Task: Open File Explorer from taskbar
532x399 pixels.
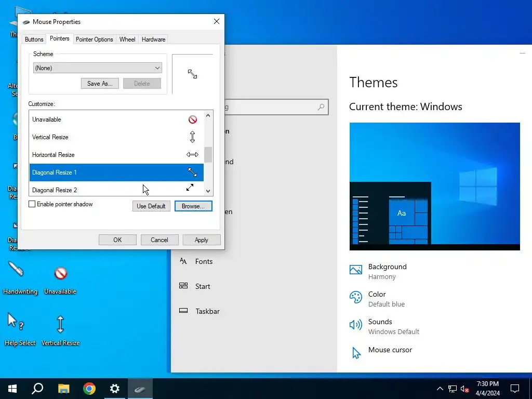Action: [63, 389]
